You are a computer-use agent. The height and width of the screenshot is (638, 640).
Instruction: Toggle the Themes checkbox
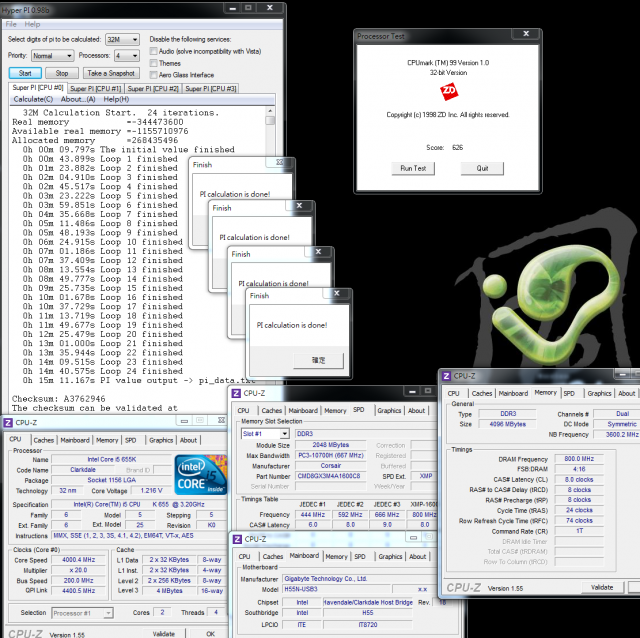153,63
